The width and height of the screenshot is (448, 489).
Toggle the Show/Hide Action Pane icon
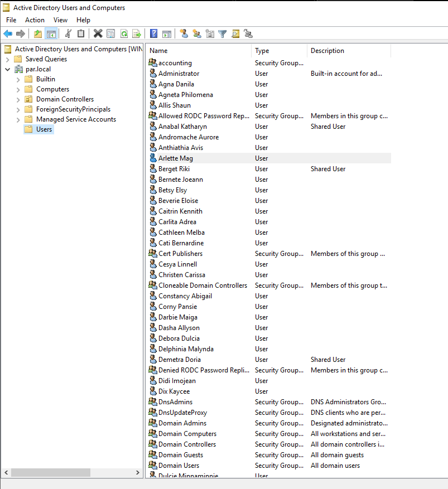tap(167, 33)
